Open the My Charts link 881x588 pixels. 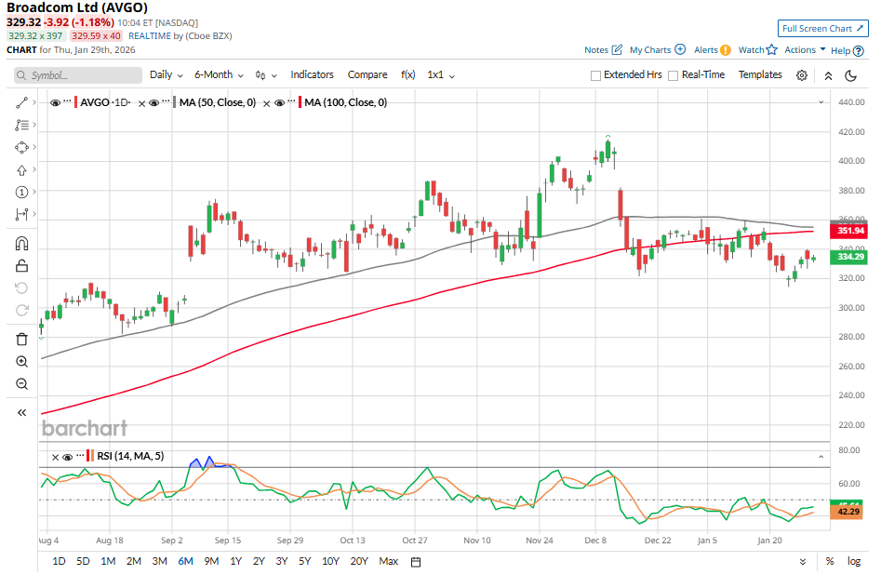pyautogui.click(x=657, y=50)
